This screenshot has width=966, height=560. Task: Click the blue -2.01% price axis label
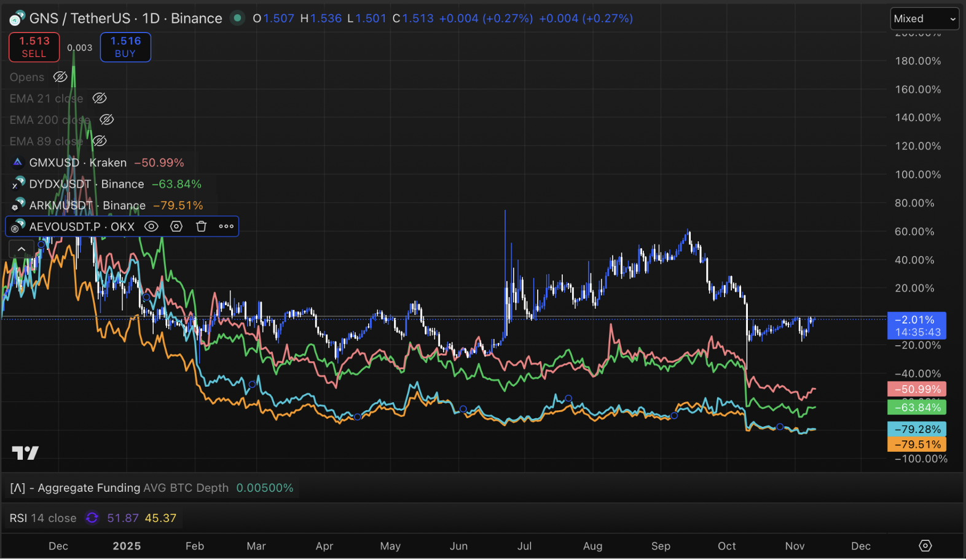tap(917, 325)
